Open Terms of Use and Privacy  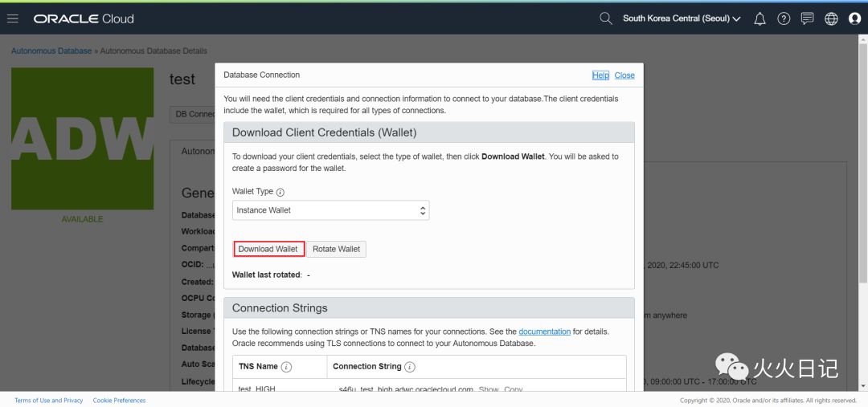tap(49, 401)
